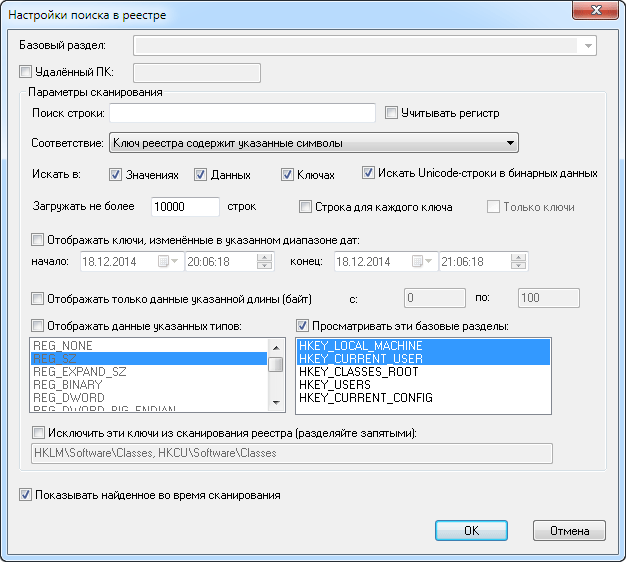Select REG_EXPAND_SZ in the types list

click(x=149, y=372)
